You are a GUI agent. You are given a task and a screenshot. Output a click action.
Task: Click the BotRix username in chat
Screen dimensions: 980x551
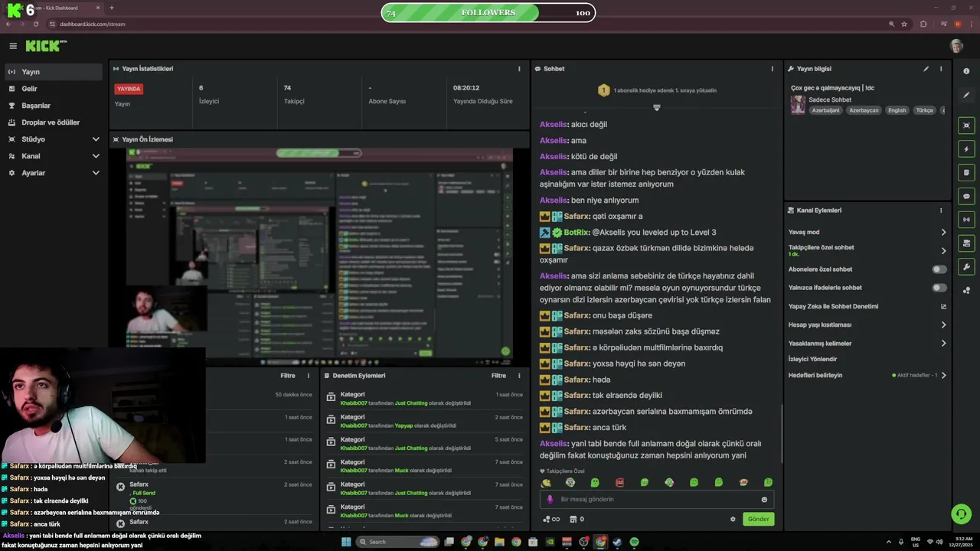click(577, 233)
